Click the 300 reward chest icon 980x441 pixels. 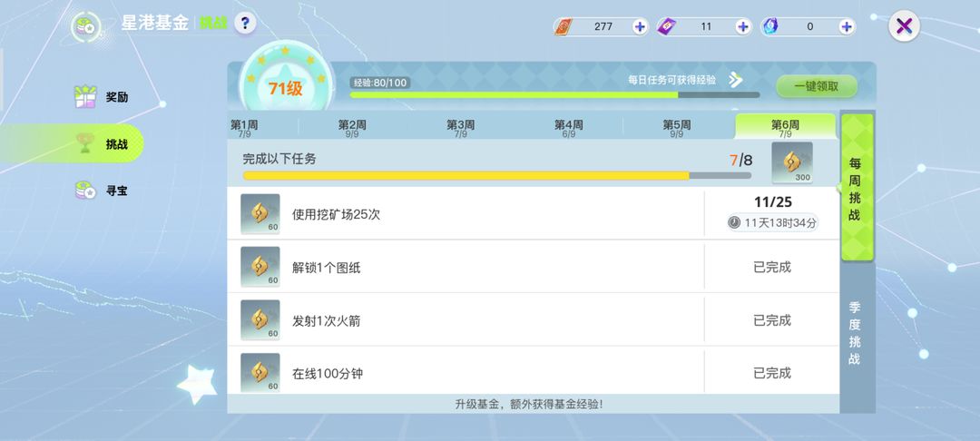(792, 162)
